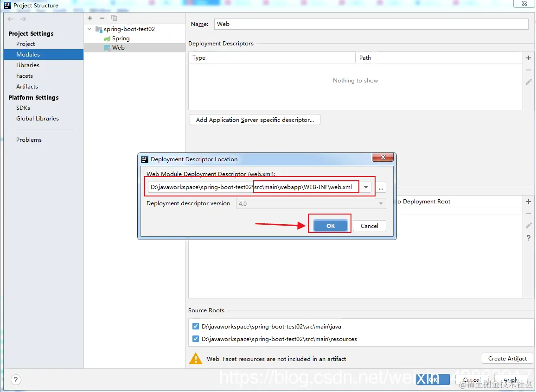This screenshot has height=392, width=536.
Task: Collapse the spring-boot-test02 module node
Action: pos(89,29)
